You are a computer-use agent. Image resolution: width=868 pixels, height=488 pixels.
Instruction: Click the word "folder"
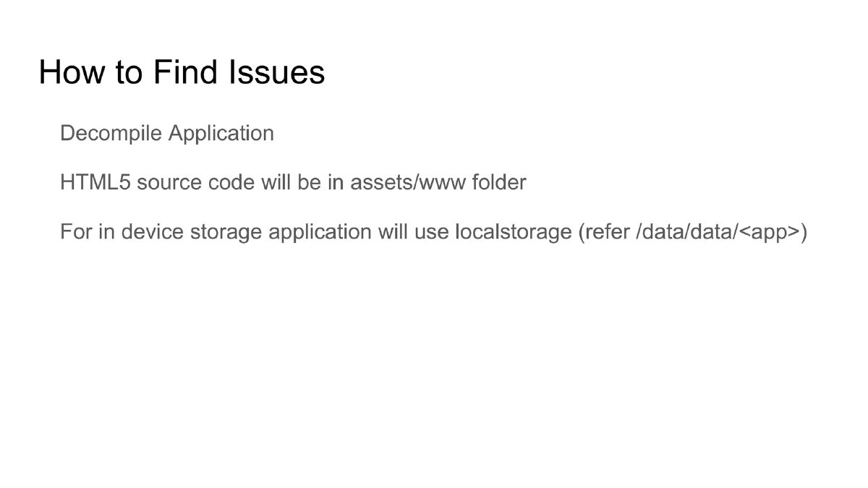(x=499, y=182)
